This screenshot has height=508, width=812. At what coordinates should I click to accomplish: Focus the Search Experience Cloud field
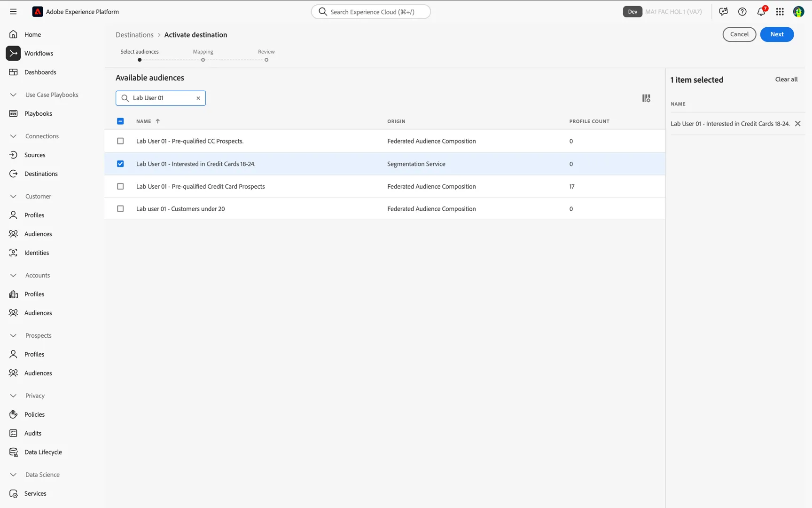371,12
